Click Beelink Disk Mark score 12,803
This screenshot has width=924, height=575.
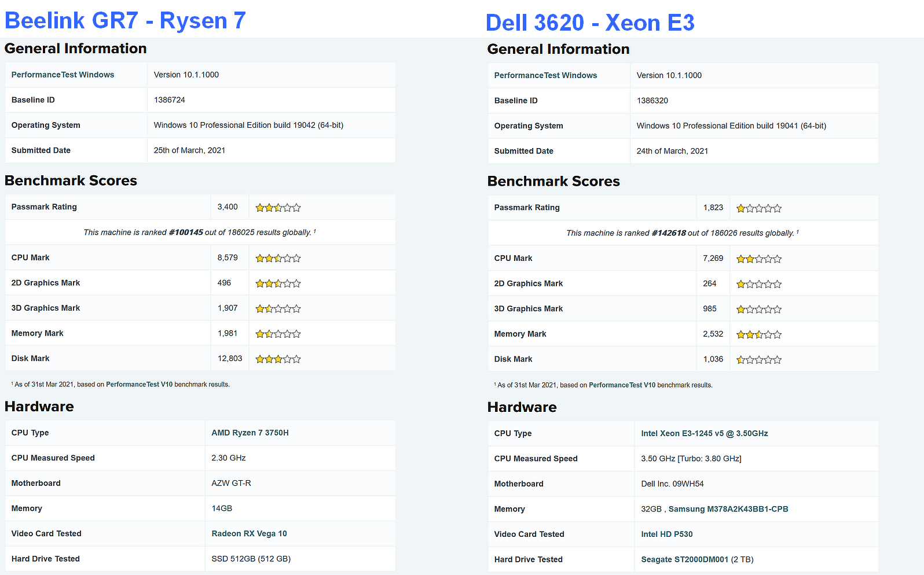point(230,358)
